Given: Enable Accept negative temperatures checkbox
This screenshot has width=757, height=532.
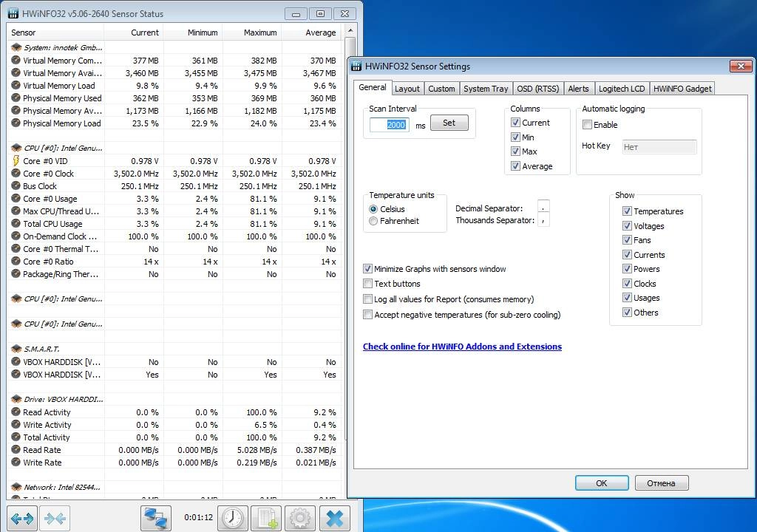Looking at the screenshot, I should click(368, 315).
